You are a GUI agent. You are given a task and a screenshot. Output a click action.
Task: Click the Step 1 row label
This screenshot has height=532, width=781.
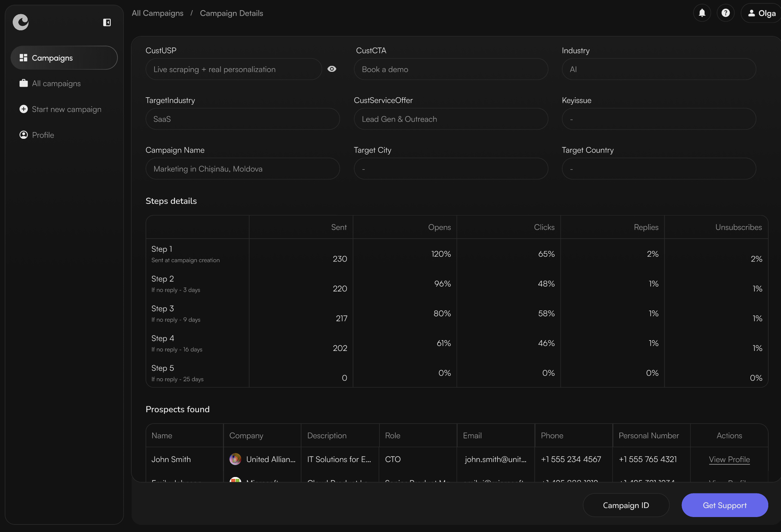pyautogui.click(x=162, y=249)
